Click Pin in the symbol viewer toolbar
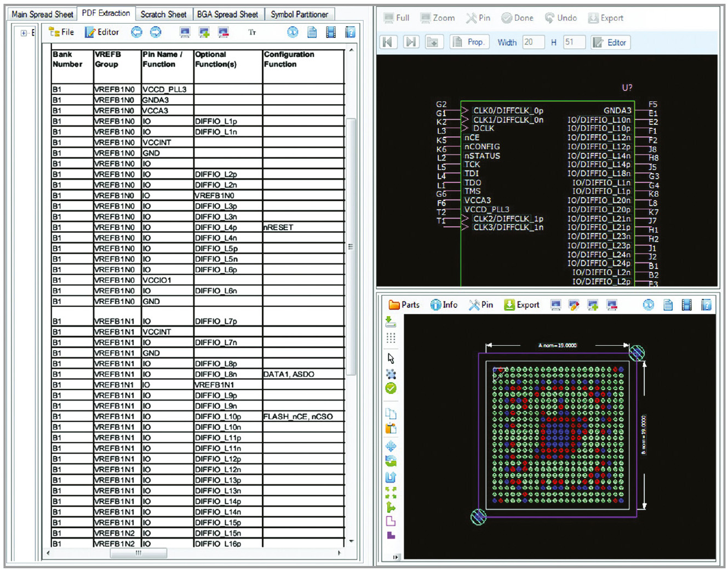 (x=478, y=18)
